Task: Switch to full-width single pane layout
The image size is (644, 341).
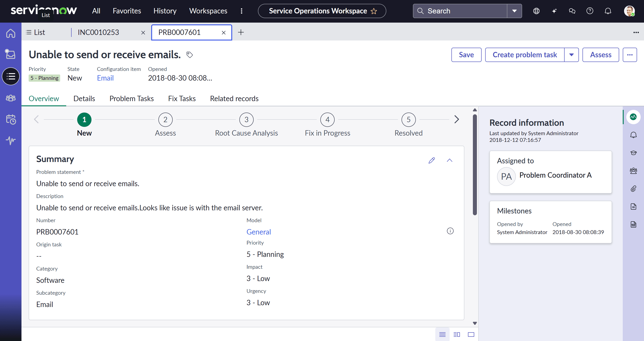Action: coord(471,335)
